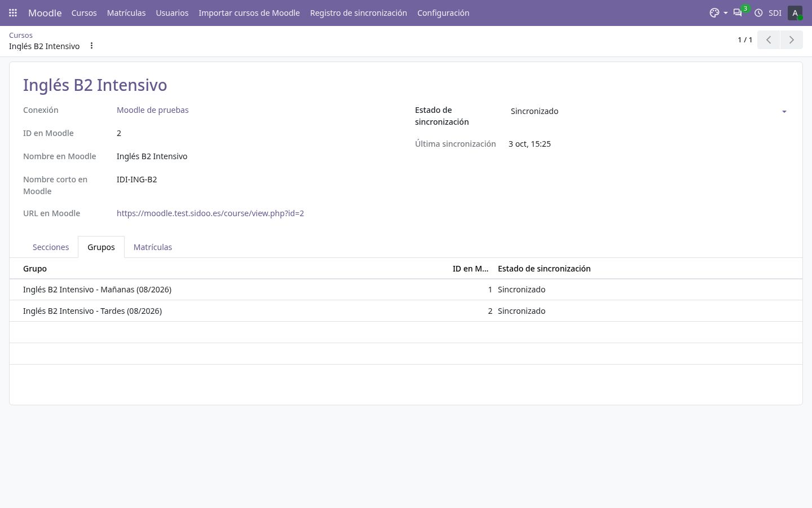The width and height of the screenshot is (812, 508).
Task: Open the action menu next to Inglés B2 Intensivo
Action: tap(91, 46)
